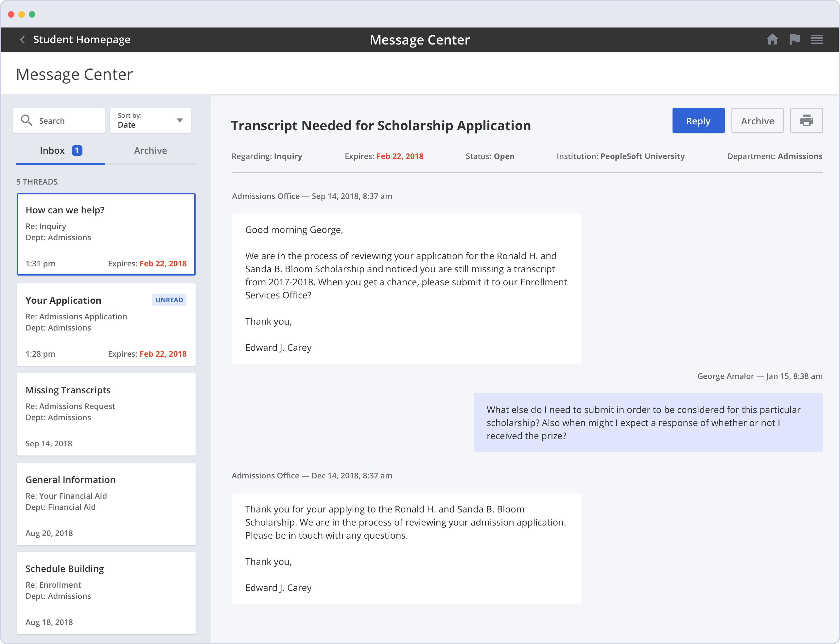Click Expires Feb 22, 2018 in message header
This screenshot has height=644, width=840.
pos(384,156)
